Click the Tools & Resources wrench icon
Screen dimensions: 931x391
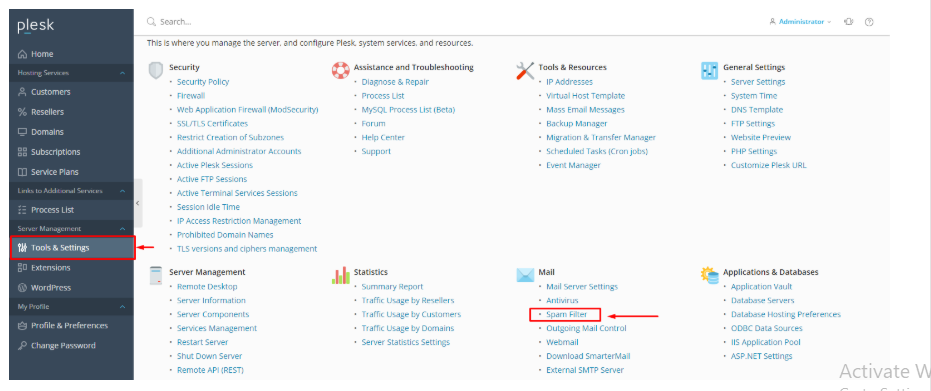(x=525, y=71)
